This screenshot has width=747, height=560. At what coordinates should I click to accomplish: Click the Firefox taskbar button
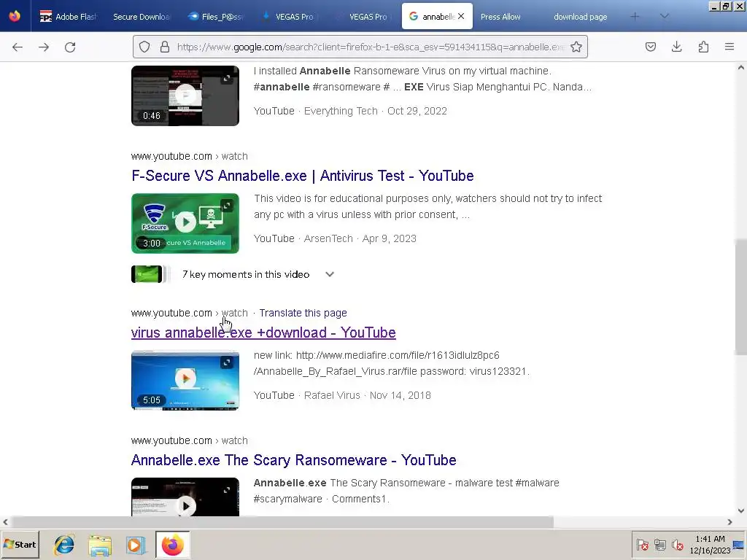coord(172,545)
